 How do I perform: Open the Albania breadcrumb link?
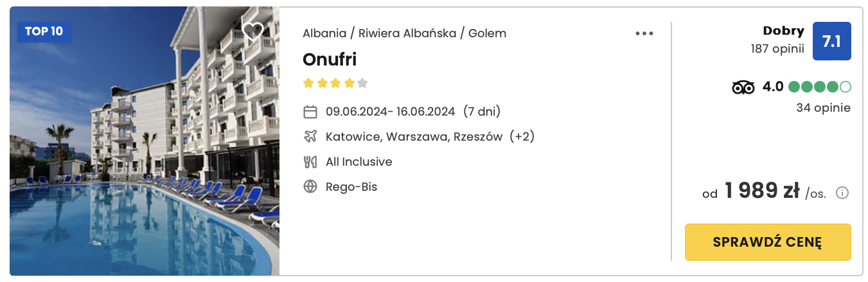pyautogui.click(x=323, y=33)
